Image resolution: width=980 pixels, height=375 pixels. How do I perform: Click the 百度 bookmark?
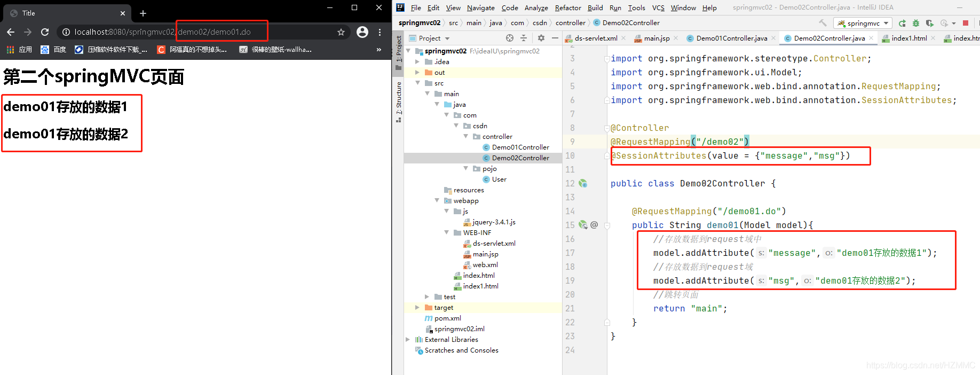(53, 49)
